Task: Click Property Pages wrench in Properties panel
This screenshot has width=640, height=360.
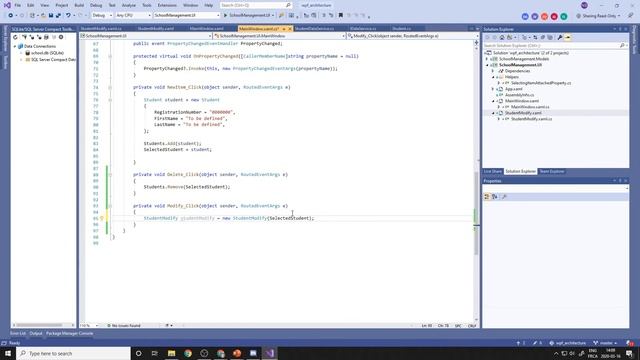Action: pyautogui.click(x=504, y=197)
